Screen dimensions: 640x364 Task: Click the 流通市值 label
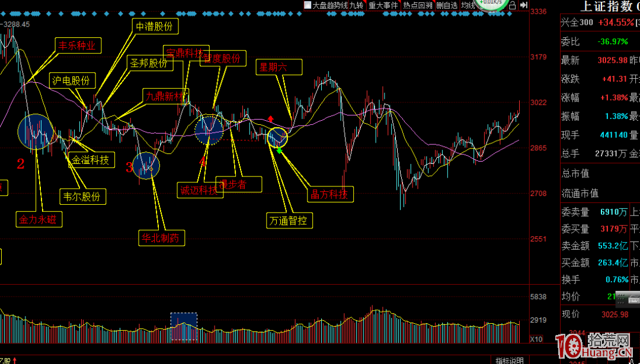pyautogui.click(x=580, y=193)
